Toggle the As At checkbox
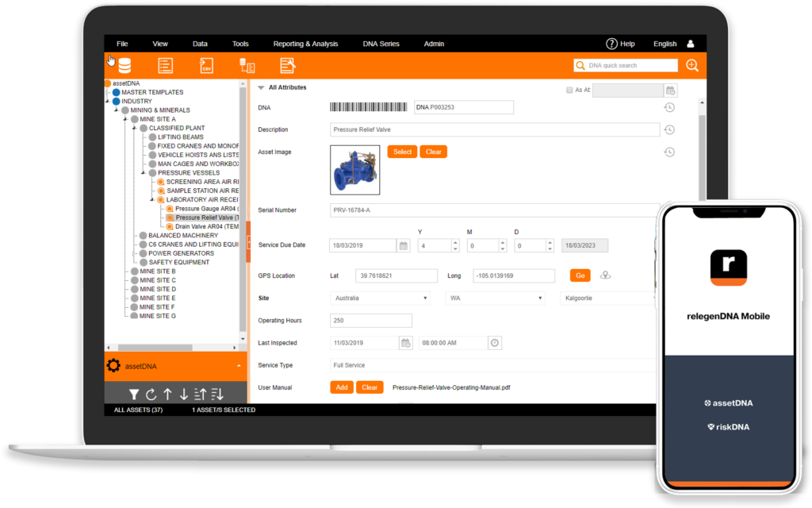 569,90
